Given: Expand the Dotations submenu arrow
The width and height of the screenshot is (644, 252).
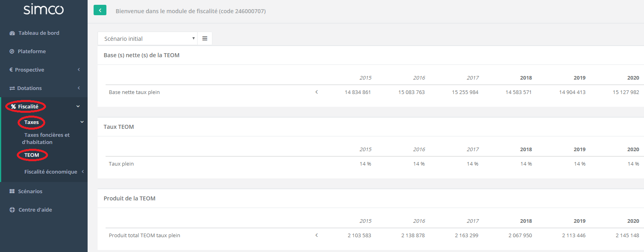Looking at the screenshot, I should tap(79, 88).
